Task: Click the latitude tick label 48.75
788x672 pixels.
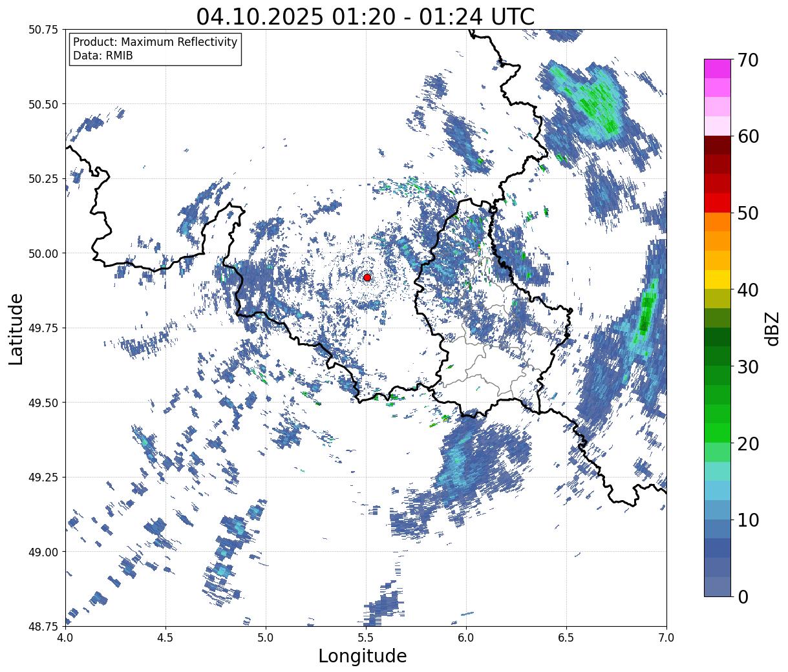Action: (x=43, y=626)
